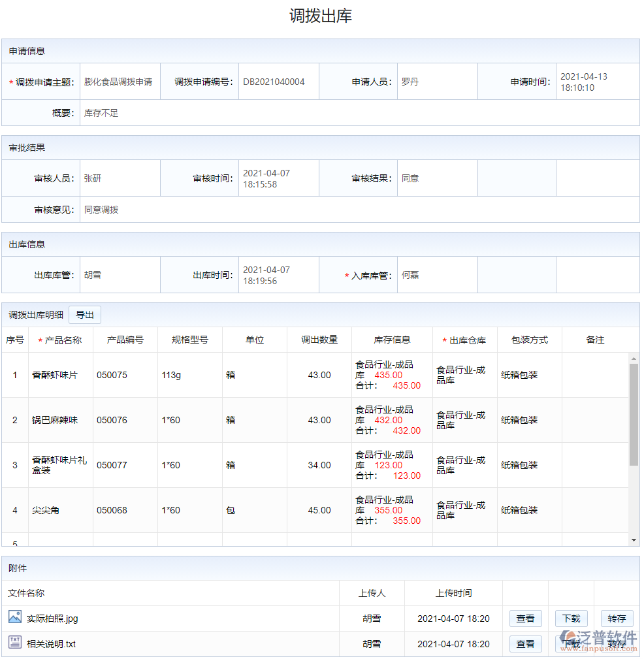Click the image file icon for 实际拍照.jpg
The image size is (644, 659).
[15, 617]
